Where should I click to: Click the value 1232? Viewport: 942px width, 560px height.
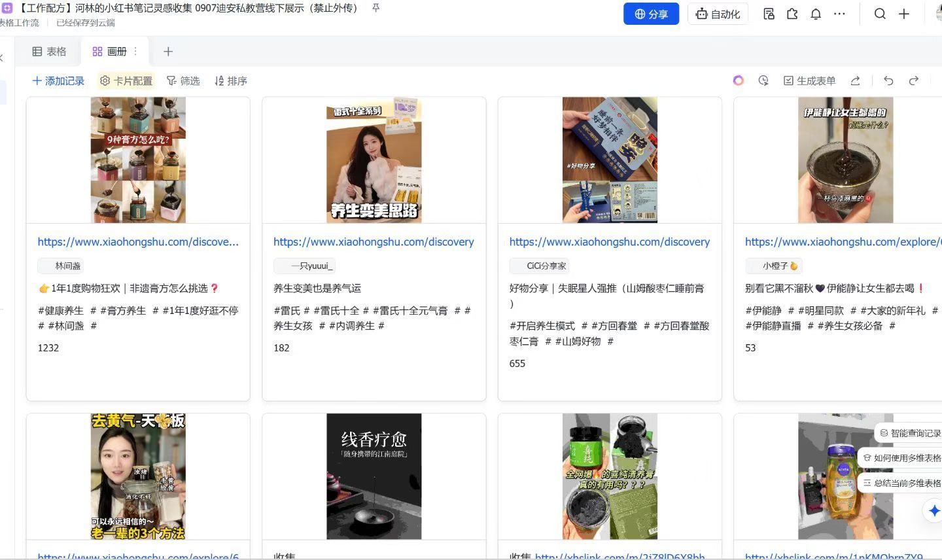[48, 348]
